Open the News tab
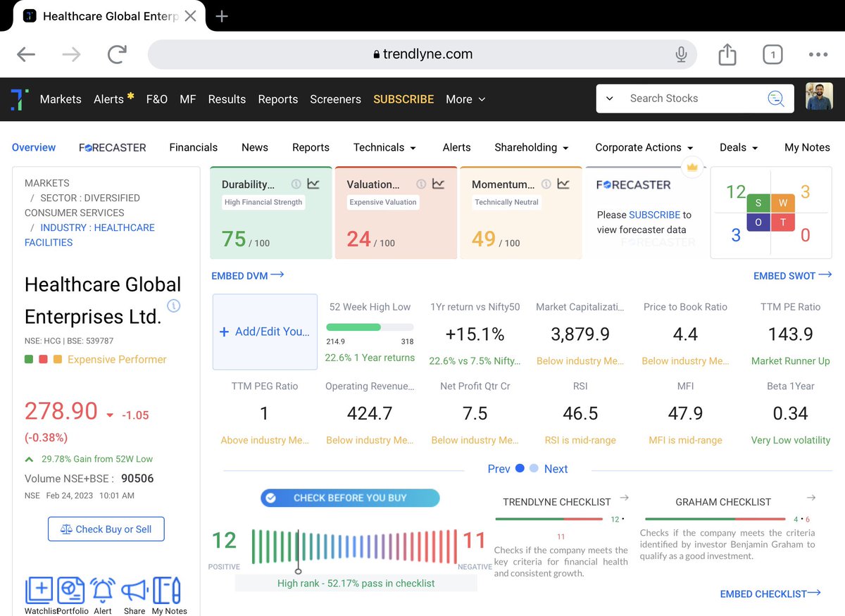 (x=255, y=147)
